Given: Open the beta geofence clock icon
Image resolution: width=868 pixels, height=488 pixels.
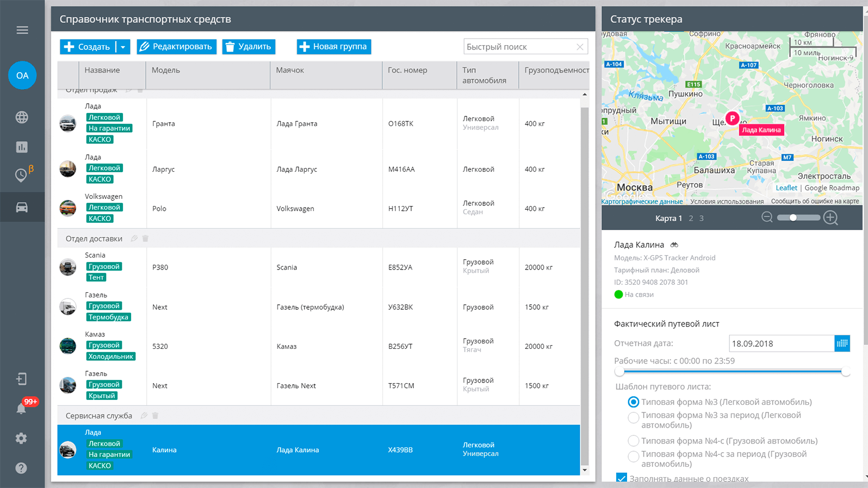Looking at the screenshot, I should 22,175.
